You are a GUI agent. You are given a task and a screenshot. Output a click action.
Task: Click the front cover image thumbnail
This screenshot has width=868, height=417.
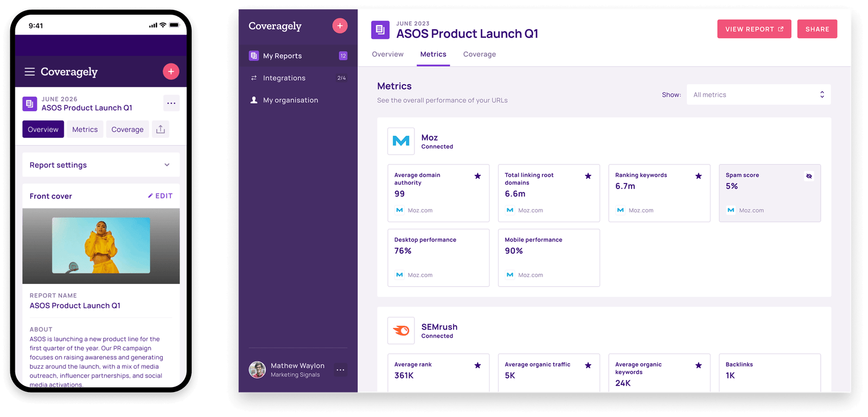tap(101, 245)
